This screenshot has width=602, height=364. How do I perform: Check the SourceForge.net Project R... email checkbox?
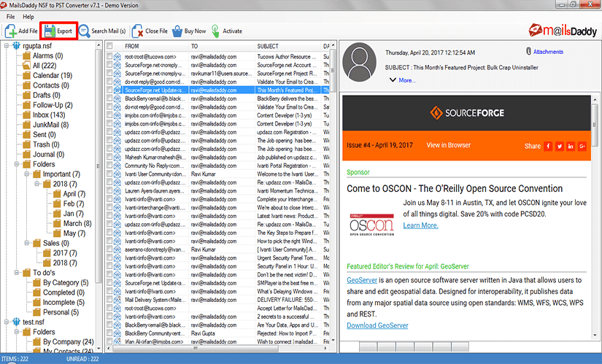tap(109, 73)
